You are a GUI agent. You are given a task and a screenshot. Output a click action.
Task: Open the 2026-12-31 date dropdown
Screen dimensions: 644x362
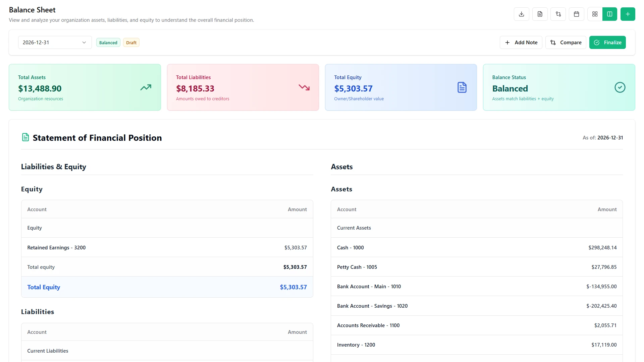pyautogui.click(x=55, y=43)
